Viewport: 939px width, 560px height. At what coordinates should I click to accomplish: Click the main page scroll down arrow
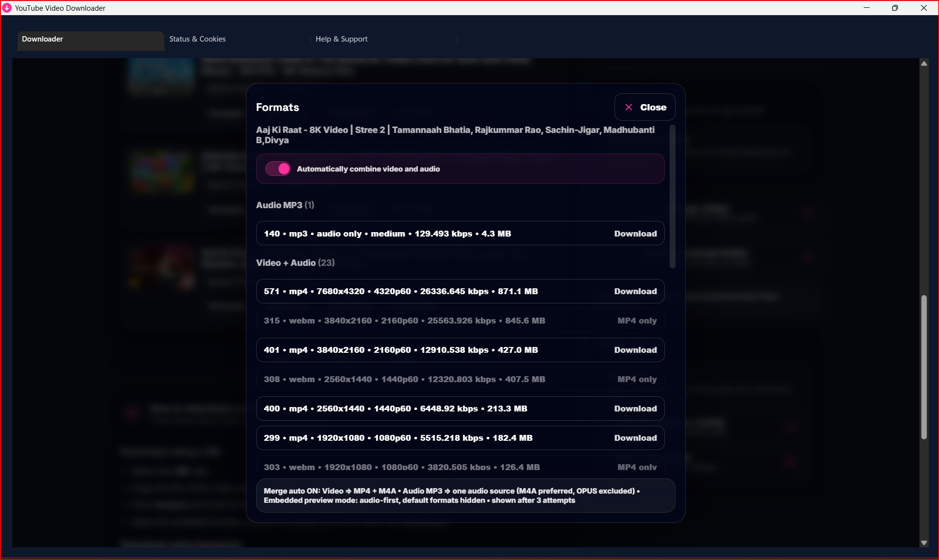[923, 542]
